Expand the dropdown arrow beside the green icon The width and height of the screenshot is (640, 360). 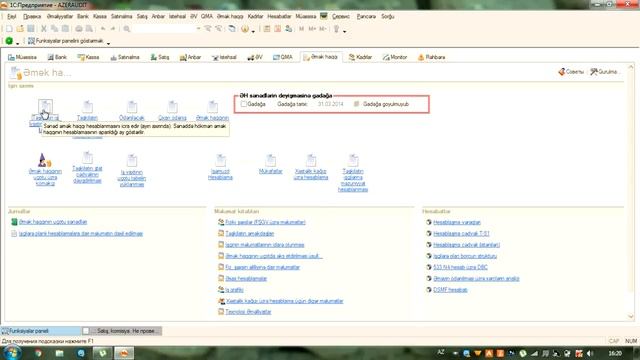[18, 43]
